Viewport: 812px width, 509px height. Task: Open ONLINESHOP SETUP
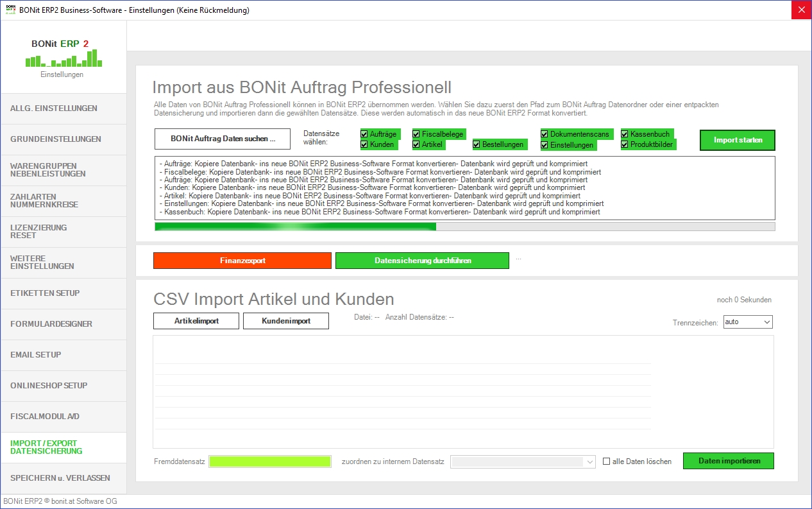(63, 386)
